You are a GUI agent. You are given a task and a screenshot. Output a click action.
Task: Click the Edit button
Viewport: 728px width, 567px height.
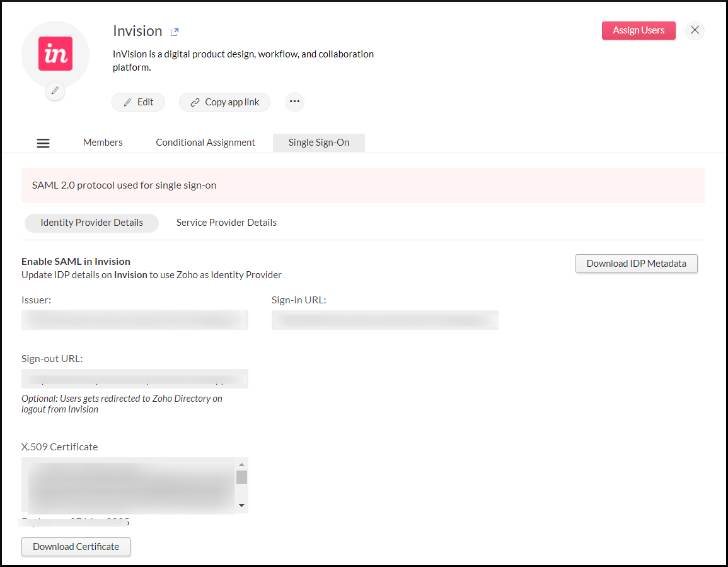(139, 102)
